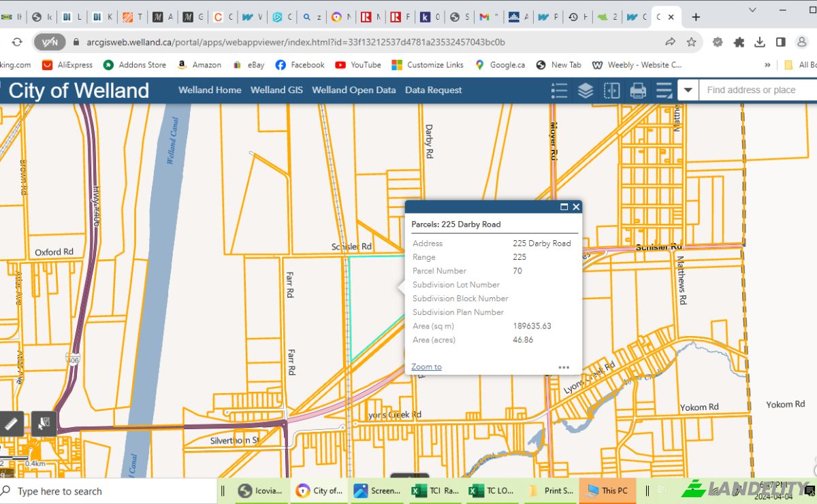Open the Data Request link
The image size is (817, 504).
tap(433, 90)
